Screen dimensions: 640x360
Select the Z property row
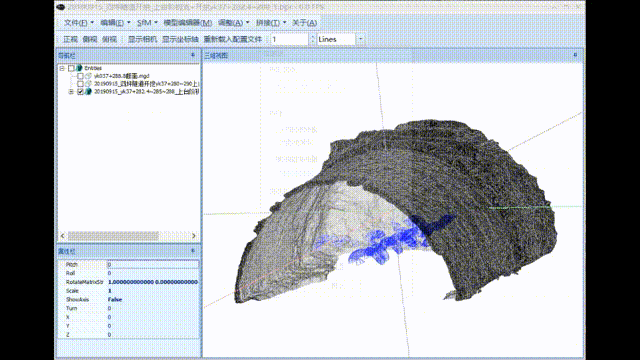(x=129, y=334)
